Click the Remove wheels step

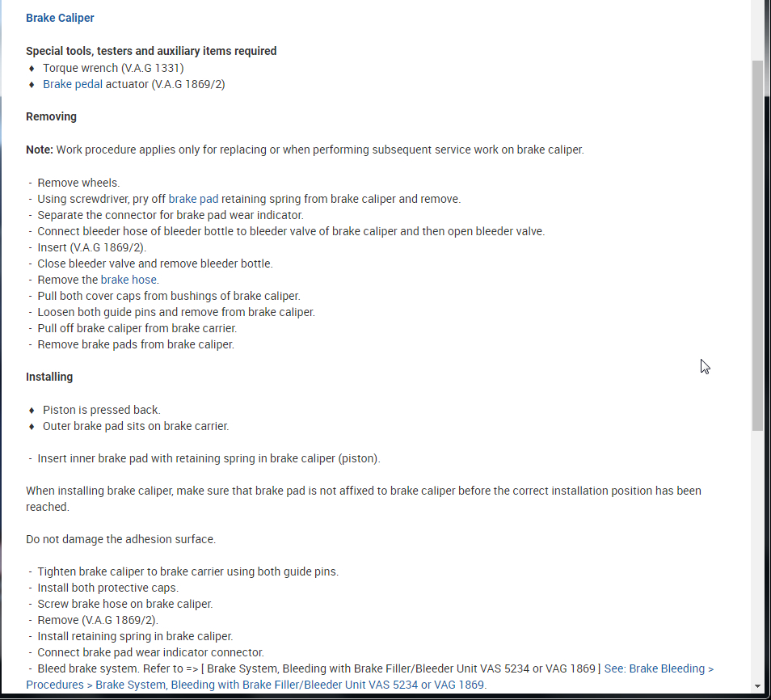point(78,183)
